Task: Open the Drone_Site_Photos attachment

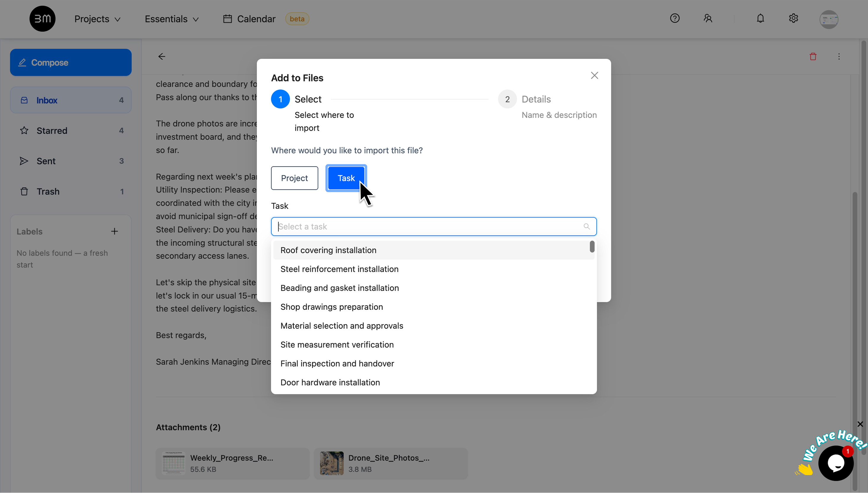Action: tap(391, 463)
